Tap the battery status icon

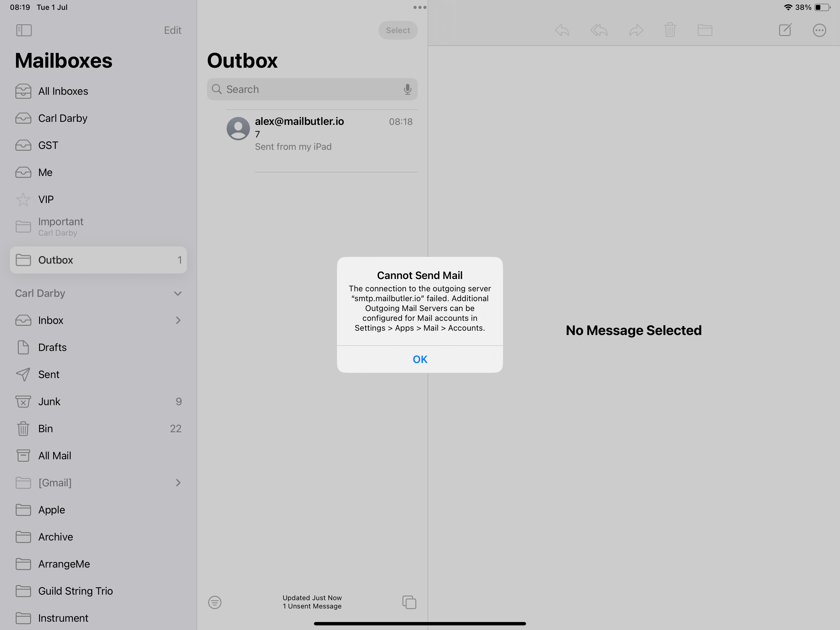coord(822,7)
